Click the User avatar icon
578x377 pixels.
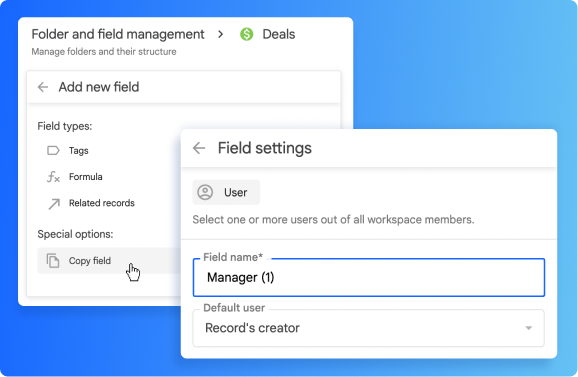[x=205, y=192]
